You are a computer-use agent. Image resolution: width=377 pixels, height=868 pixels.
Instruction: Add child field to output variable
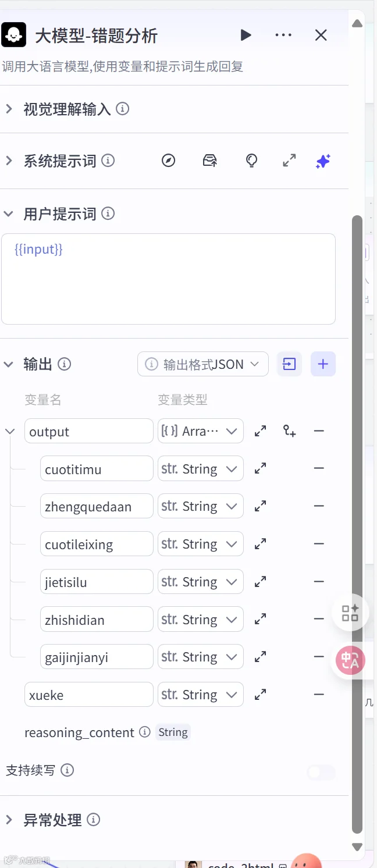tap(289, 431)
